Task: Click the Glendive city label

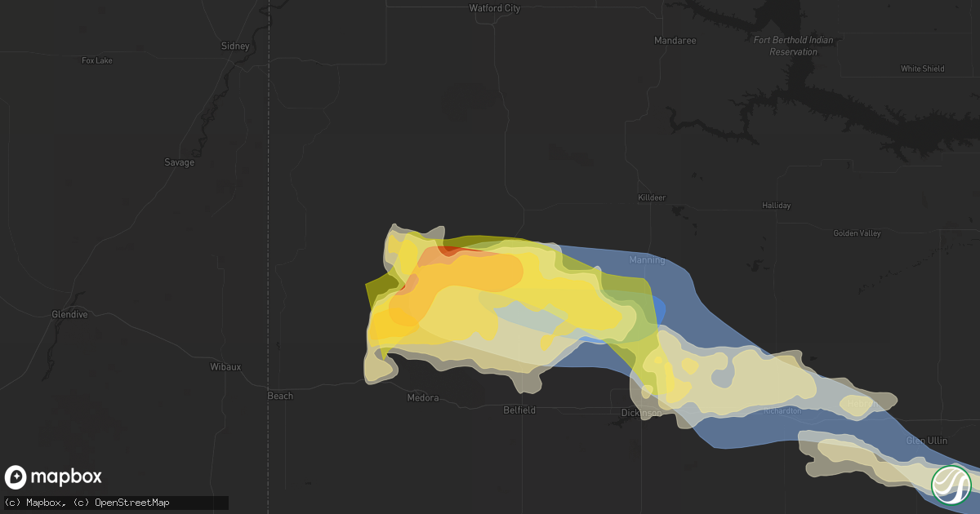Action: pyautogui.click(x=69, y=314)
